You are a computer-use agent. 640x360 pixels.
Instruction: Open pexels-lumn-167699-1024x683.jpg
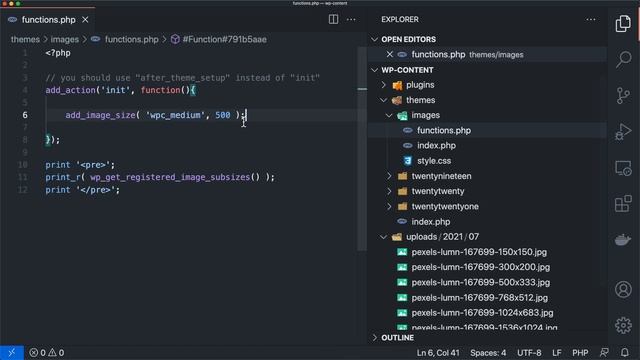pyautogui.click(x=482, y=313)
